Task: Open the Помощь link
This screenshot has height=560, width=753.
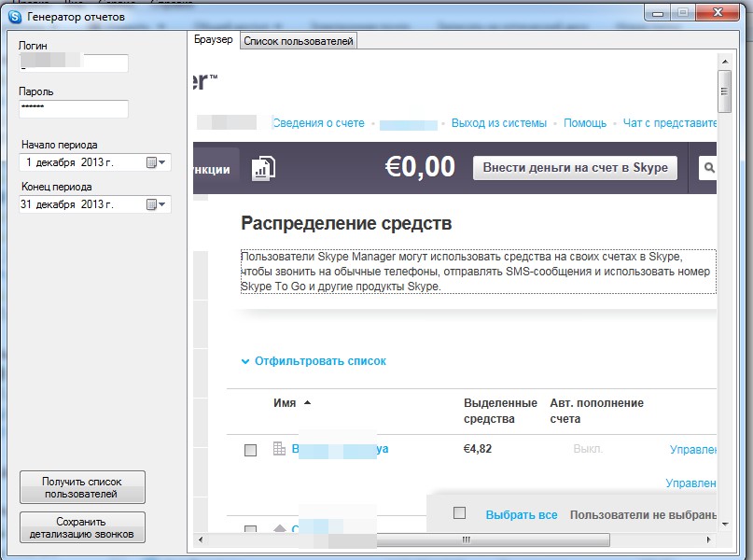Action: click(585, 123)
